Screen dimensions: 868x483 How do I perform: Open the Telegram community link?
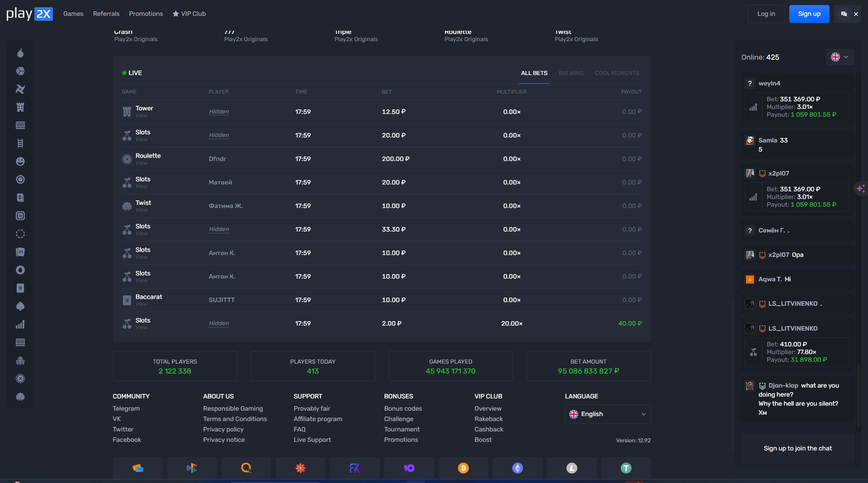click(x=126, y=408)
